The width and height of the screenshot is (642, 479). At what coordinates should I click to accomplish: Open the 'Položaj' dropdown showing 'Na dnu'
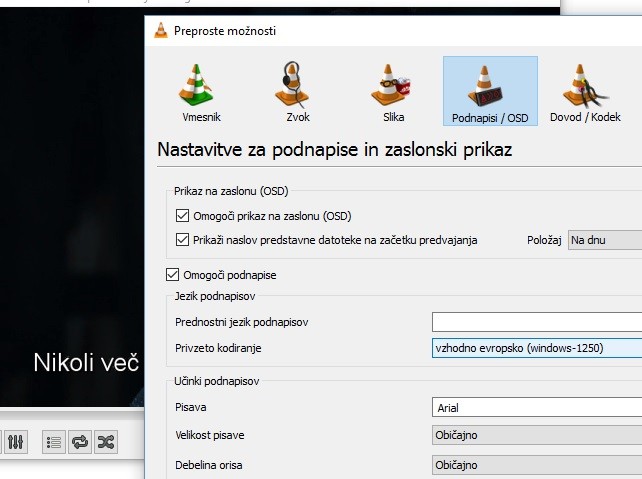[x=604, y=240]
